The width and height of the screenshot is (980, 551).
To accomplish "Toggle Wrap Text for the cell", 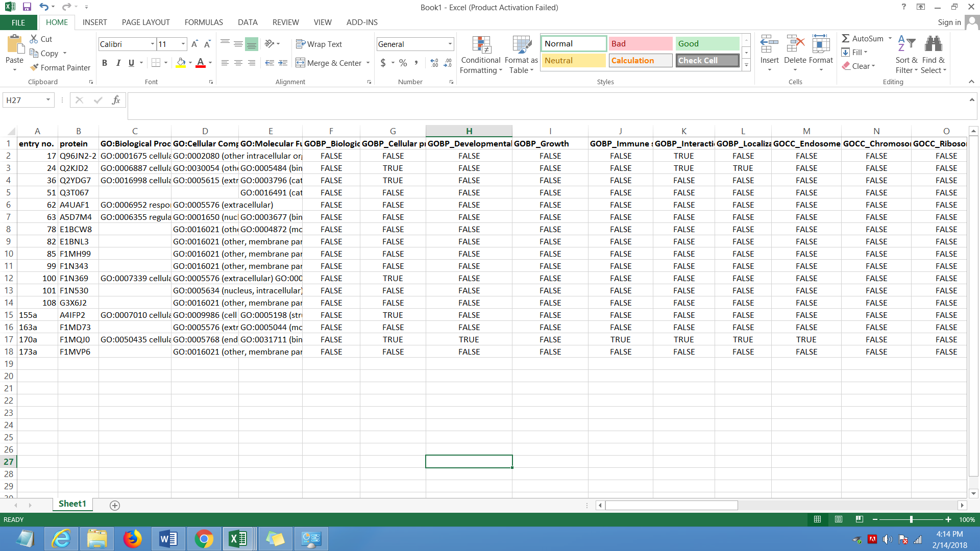I will pos(319,44).
